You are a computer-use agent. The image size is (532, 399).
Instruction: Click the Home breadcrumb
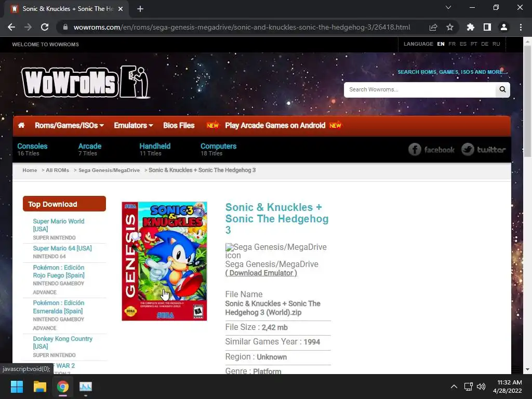[x=30, y=170]
